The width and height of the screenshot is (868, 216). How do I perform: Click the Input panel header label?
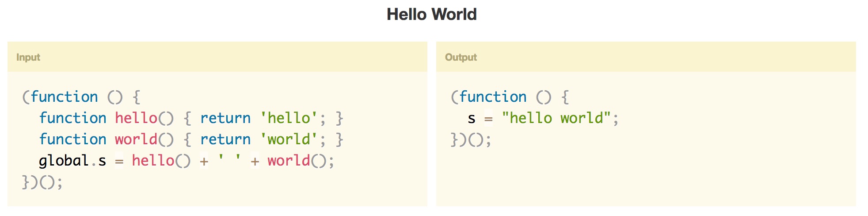[x=28, y=57]
